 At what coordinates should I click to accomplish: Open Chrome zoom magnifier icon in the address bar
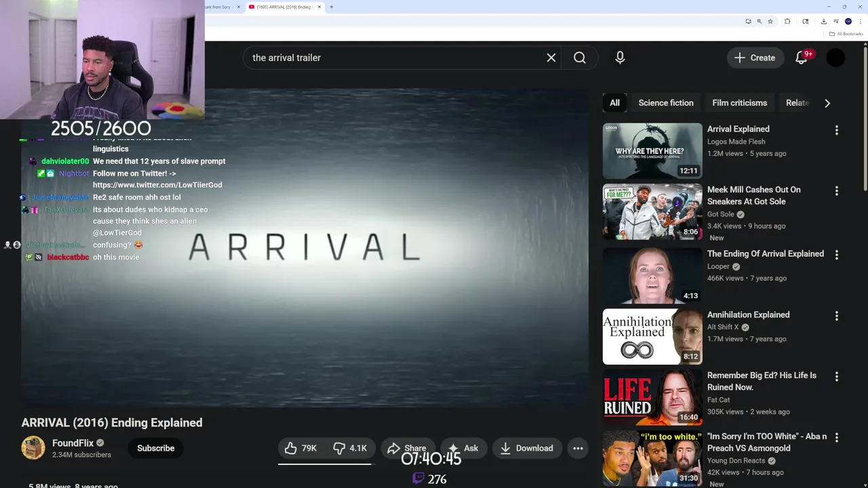[759, 21]
